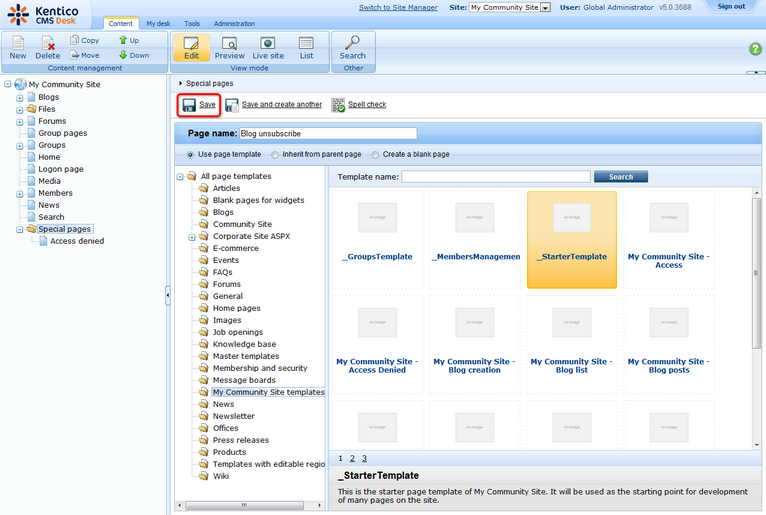Click the Kentico CMS Desk logo
766x515 pixels.
point(43,14)
